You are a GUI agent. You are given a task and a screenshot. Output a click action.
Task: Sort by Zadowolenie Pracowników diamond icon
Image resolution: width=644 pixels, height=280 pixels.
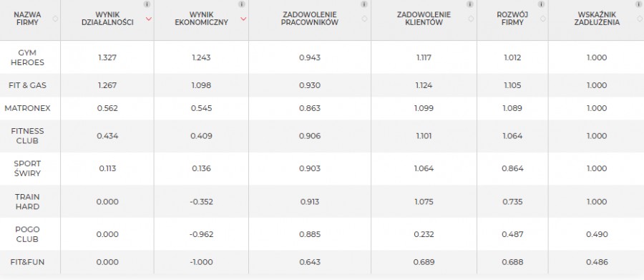[364, 19]
